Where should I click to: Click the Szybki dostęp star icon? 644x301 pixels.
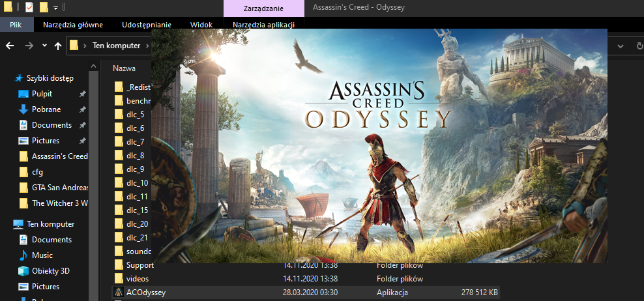18,78
